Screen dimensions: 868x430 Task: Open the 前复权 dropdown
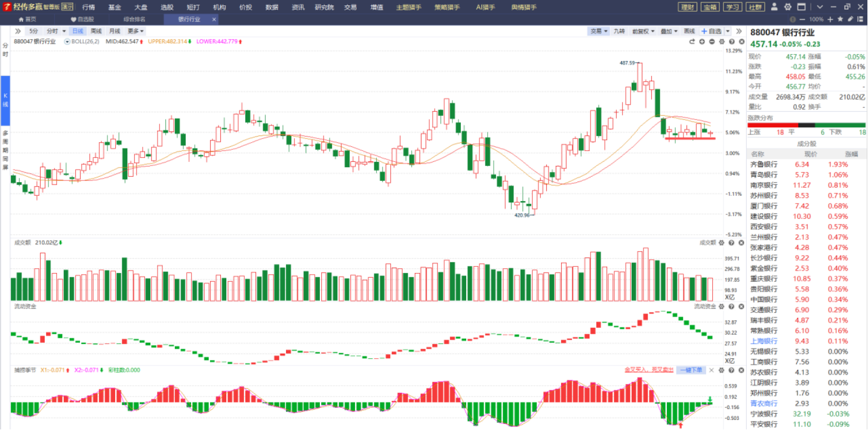644,31
